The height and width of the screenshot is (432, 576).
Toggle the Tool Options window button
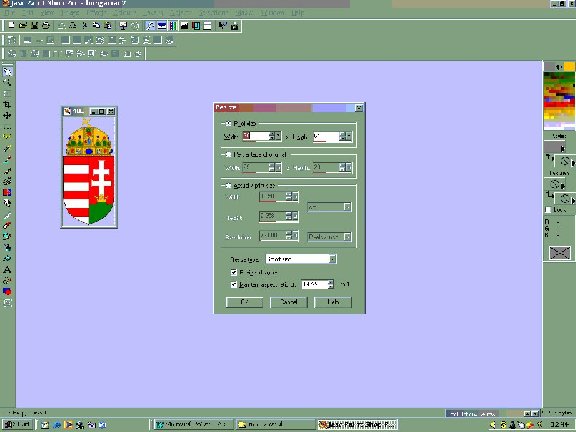(x=162, y=25)
